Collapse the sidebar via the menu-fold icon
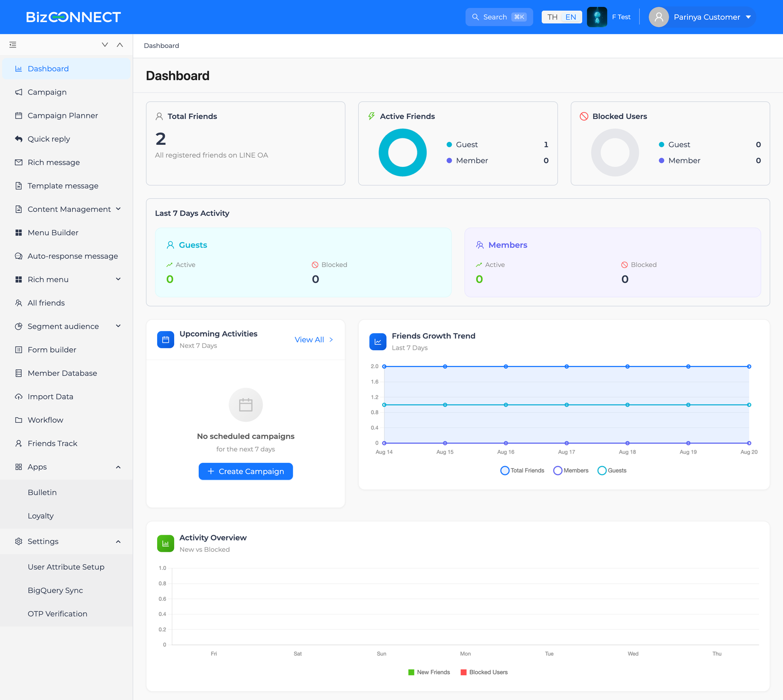Image resolution: width=783 pixels, height=700 pixels. [x=13, y=45]
